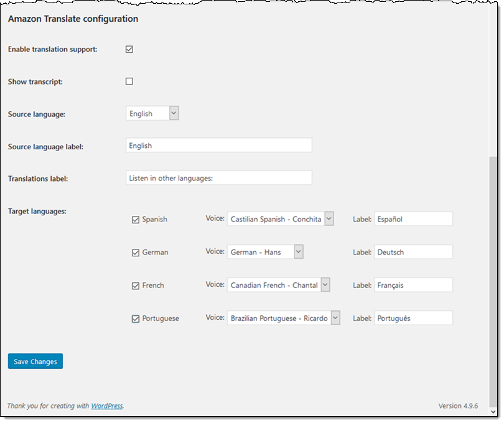Uncheck Enable translation support checkbox
The image size is (504, 423).
pyautogui.click(x=129, y=49)
